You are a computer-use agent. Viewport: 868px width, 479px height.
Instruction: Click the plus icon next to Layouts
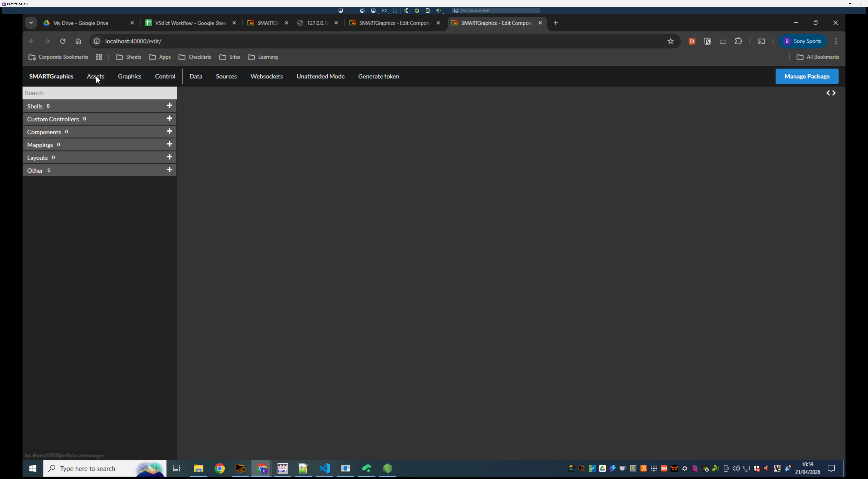click(170, 157)
